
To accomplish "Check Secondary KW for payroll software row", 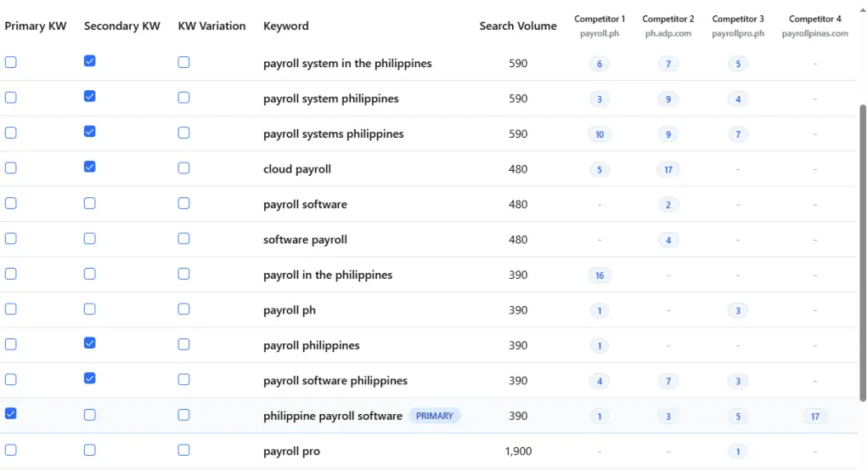I will coord(90,203).
